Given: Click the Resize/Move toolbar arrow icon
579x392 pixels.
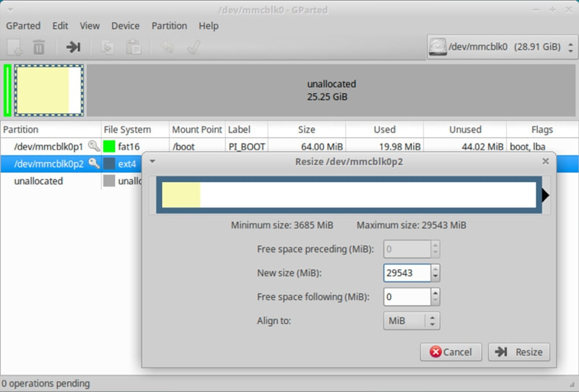Looking at the screenshot, I should 73,47.
